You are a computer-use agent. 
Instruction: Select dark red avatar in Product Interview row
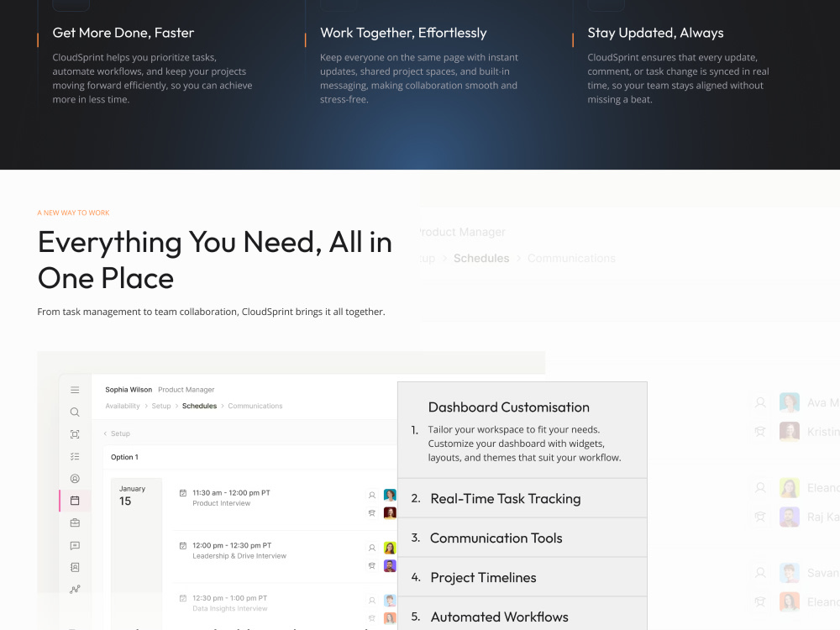click(x=390, y=513)
